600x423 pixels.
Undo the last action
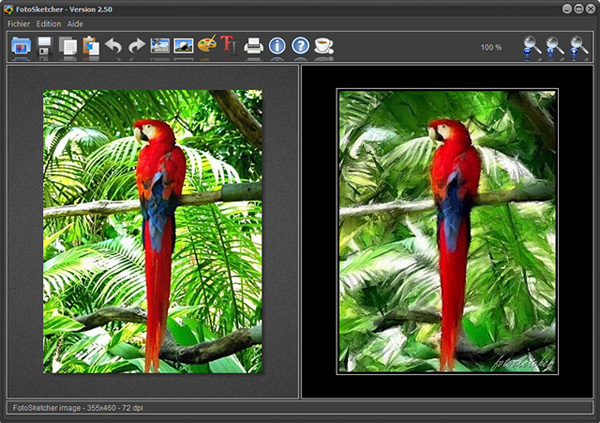pos(113,46)
